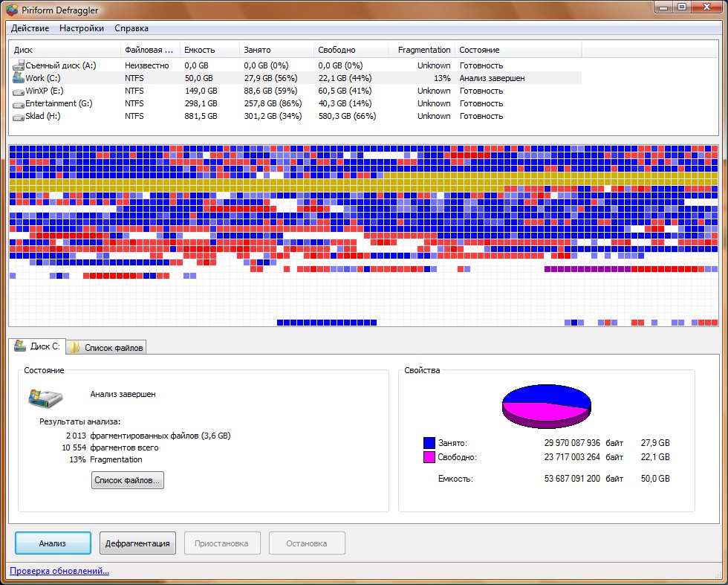This screenshot has height=585, width=728.
Task: Select the 580,3 GB (66%) free cell
Action: 348,116
